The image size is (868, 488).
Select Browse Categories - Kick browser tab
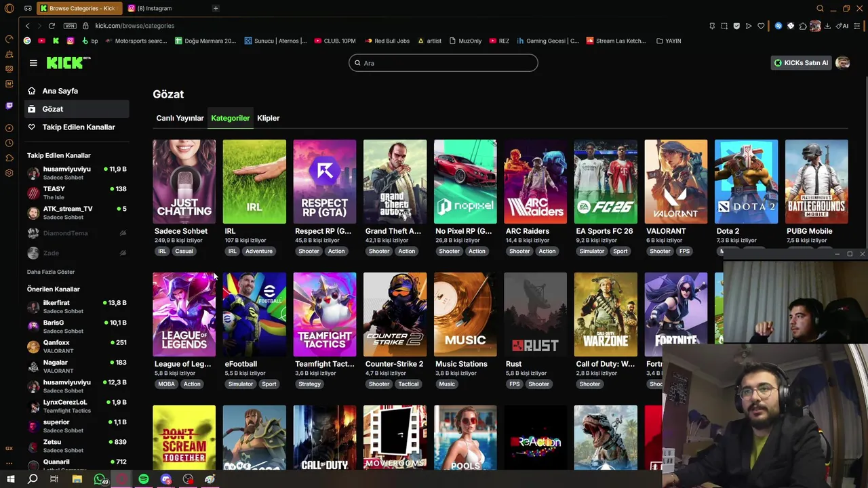(78, 8)
